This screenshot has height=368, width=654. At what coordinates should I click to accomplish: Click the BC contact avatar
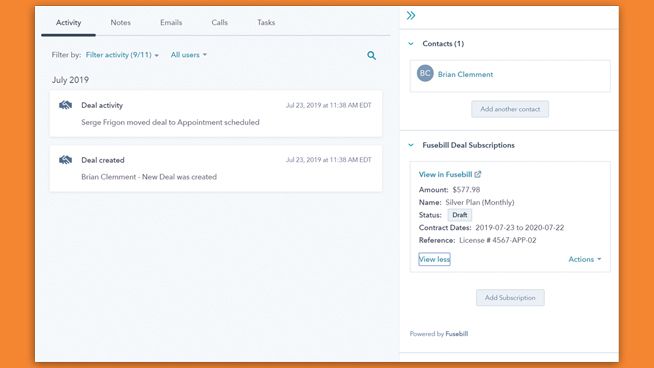pos(425,73)
